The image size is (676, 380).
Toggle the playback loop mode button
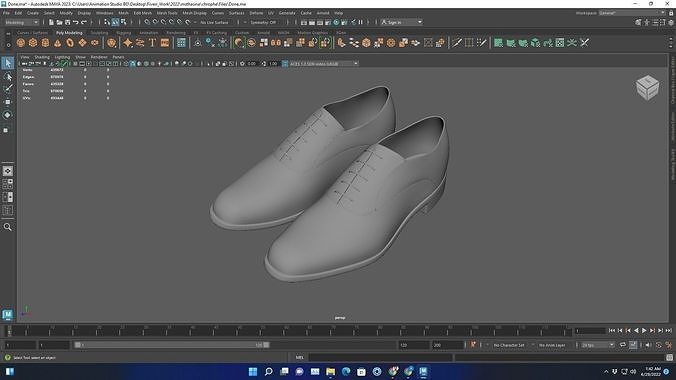(x=623, y=345)
